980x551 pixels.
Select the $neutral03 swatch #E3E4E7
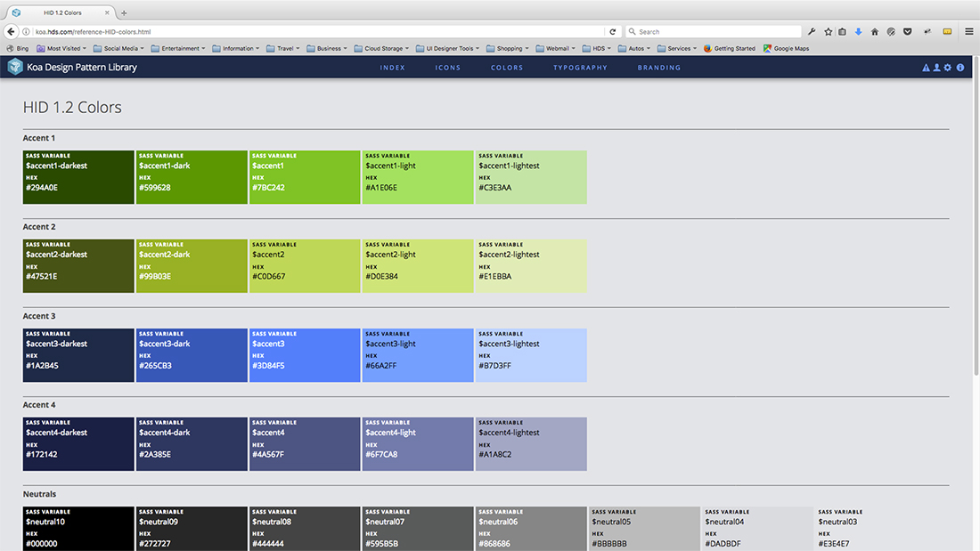coord(870,529)
